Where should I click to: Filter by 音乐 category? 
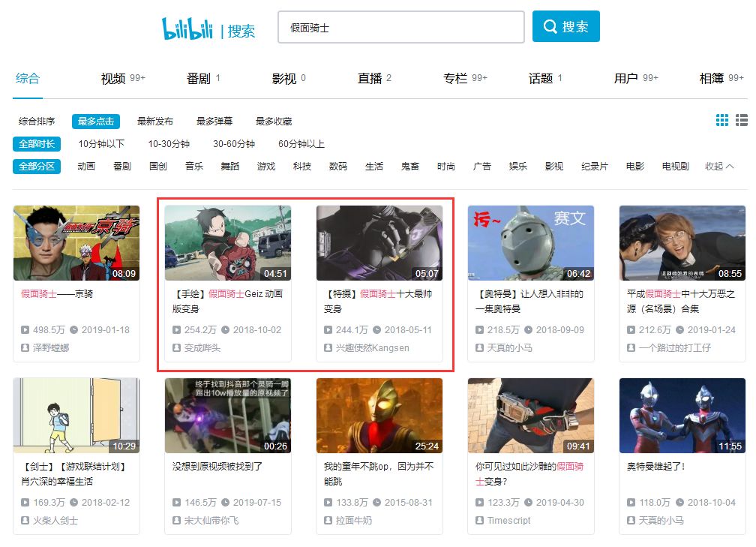point(194,167)
